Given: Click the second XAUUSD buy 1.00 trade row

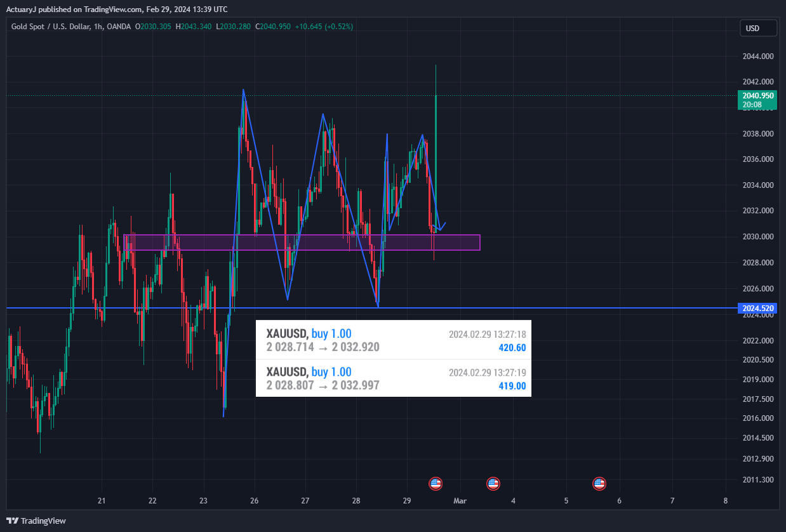Looking at the screenshot, I should (393, 378).
